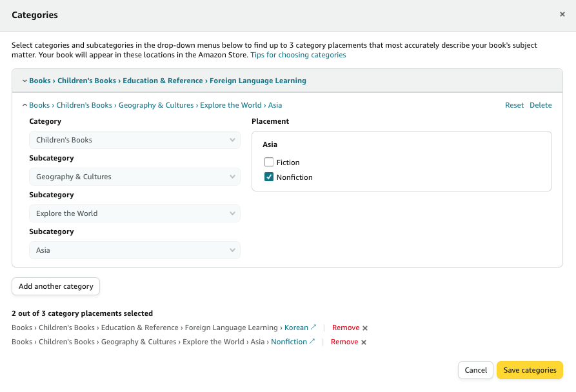
Task: Click X icon beside Nonfiction placement Remove
Action: [x=364, y=342]
